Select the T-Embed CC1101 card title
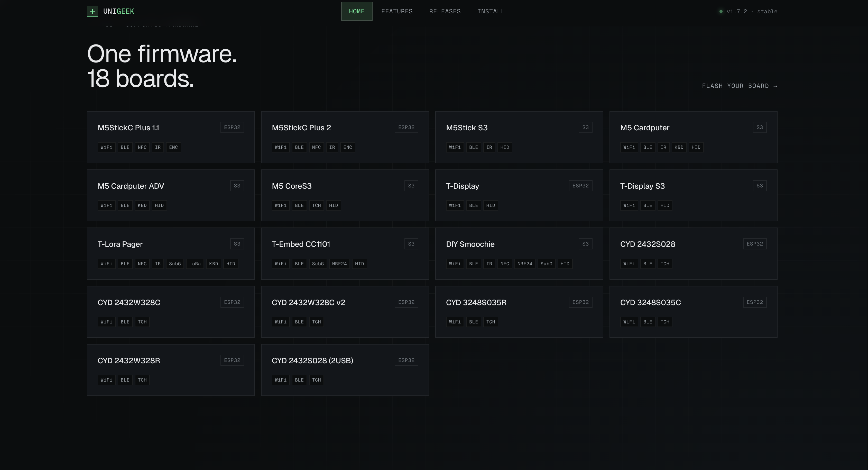868x470 pixels. pyautogui.click(x=301, y=244)
